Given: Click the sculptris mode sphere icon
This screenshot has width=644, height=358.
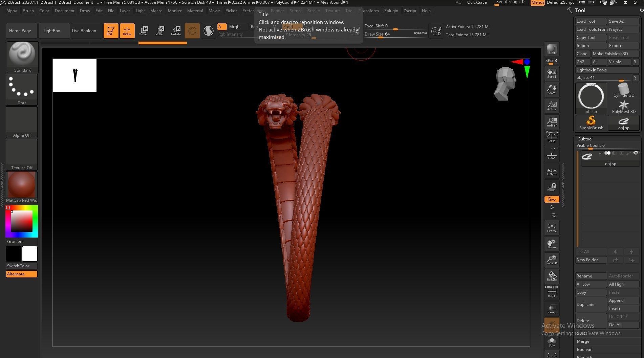Looking at the screenshot, I should (209, 31).
